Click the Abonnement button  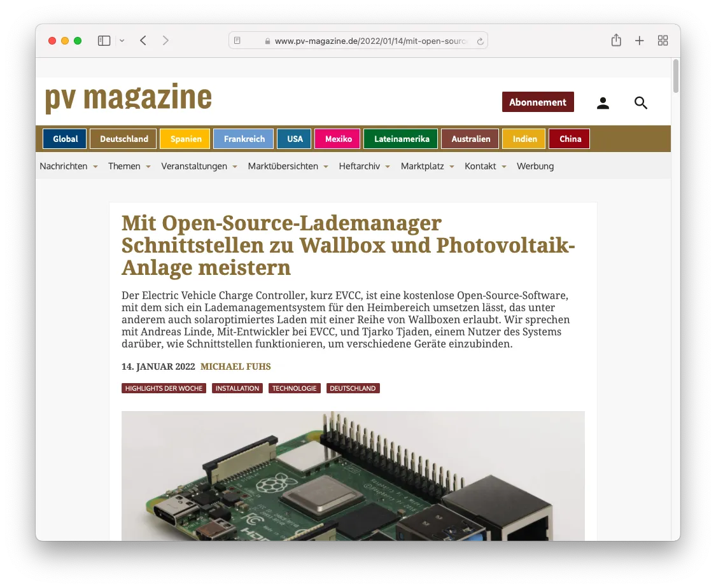[538, 102]
